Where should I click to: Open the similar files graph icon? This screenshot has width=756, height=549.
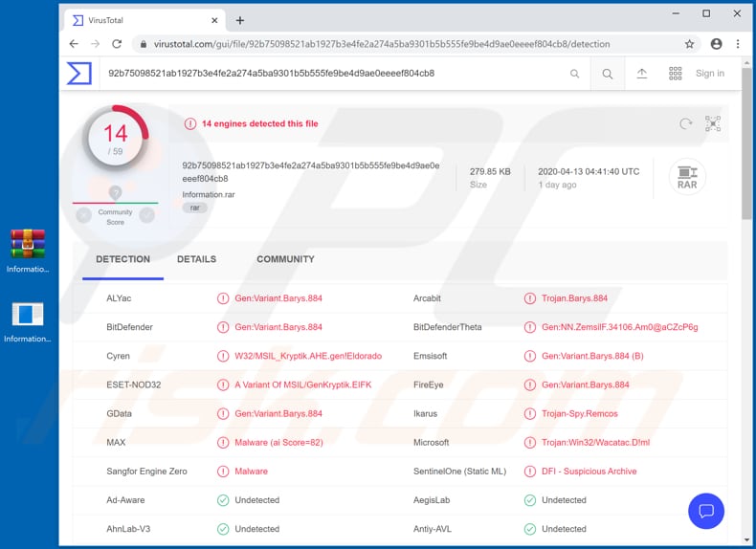tap(713, 124)
